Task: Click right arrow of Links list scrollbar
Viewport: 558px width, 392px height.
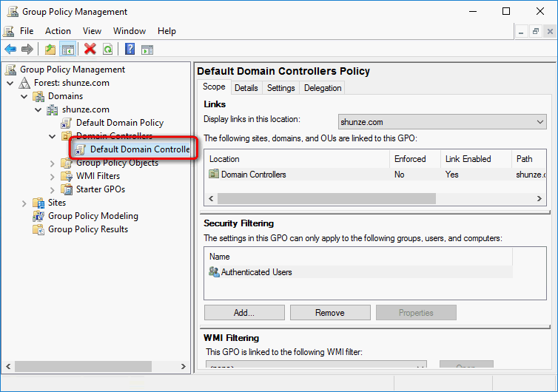Action: pos(539,198)
